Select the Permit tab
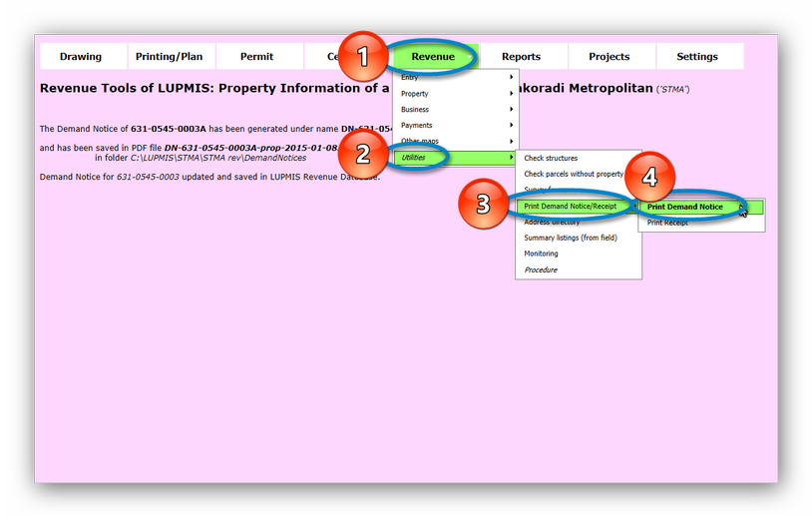Screen dimensions: 812x517 click(x=256, y=57)
